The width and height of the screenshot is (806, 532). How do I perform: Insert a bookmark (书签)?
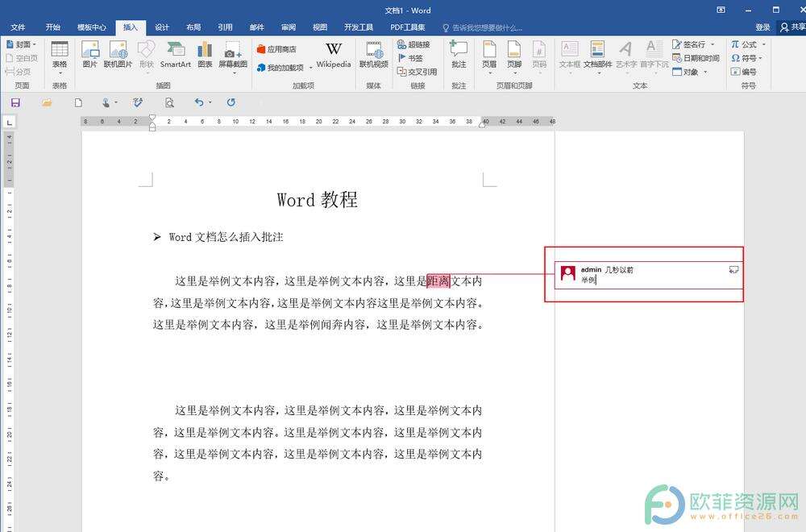click(x=411, y=58)
